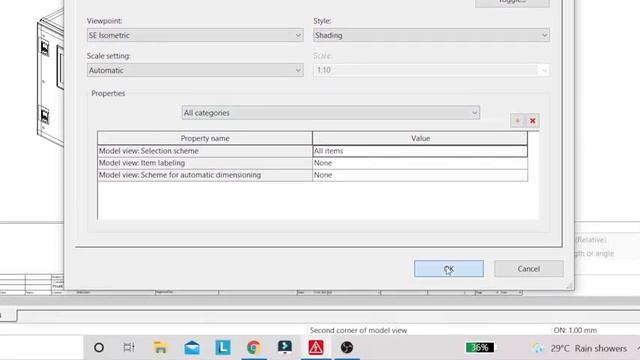Expand the All categories dropdown
The image size is (640, 360).
click(x=331, y=113)
